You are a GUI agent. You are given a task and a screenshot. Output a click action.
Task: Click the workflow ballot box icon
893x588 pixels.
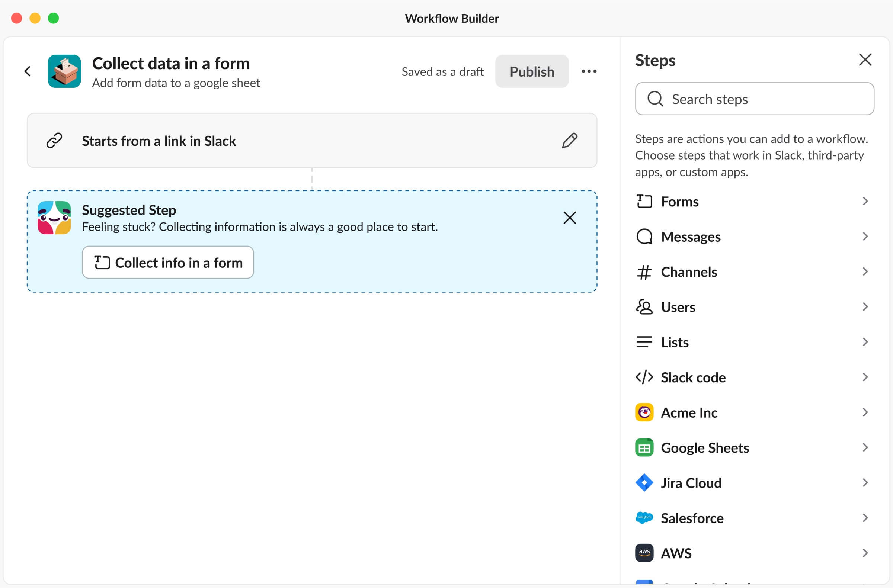tap(64, 71)
